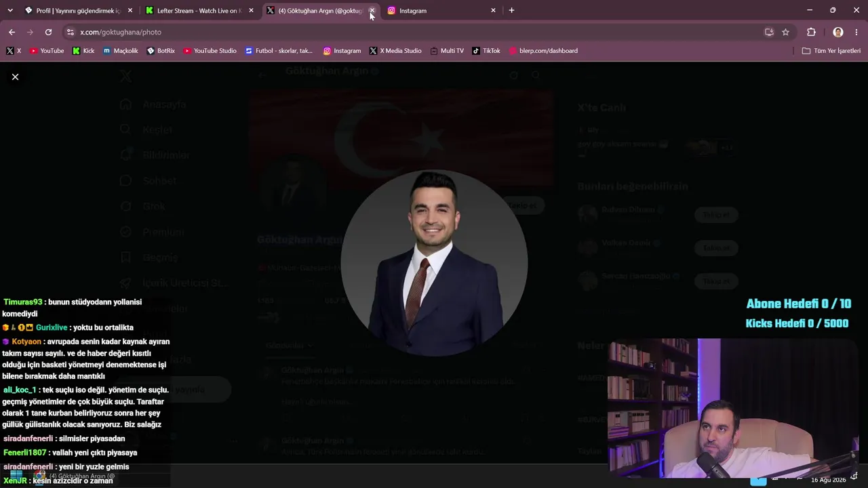Open the X Media Studio bookmark
Viewport: 868px width, 488px height.
395,51
